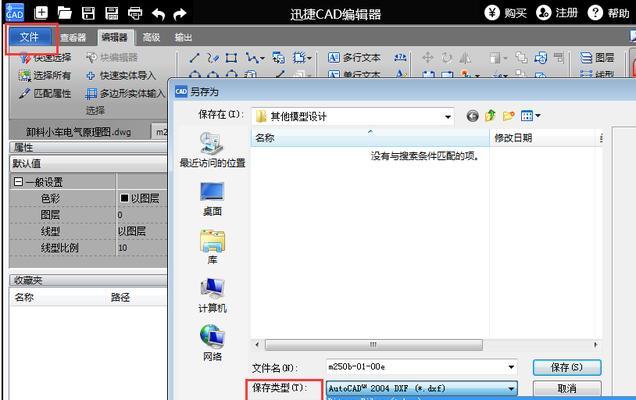Click the Move tool in edit toolbar
The width and height of the screenshot is (636, 400).
(428, 58)
